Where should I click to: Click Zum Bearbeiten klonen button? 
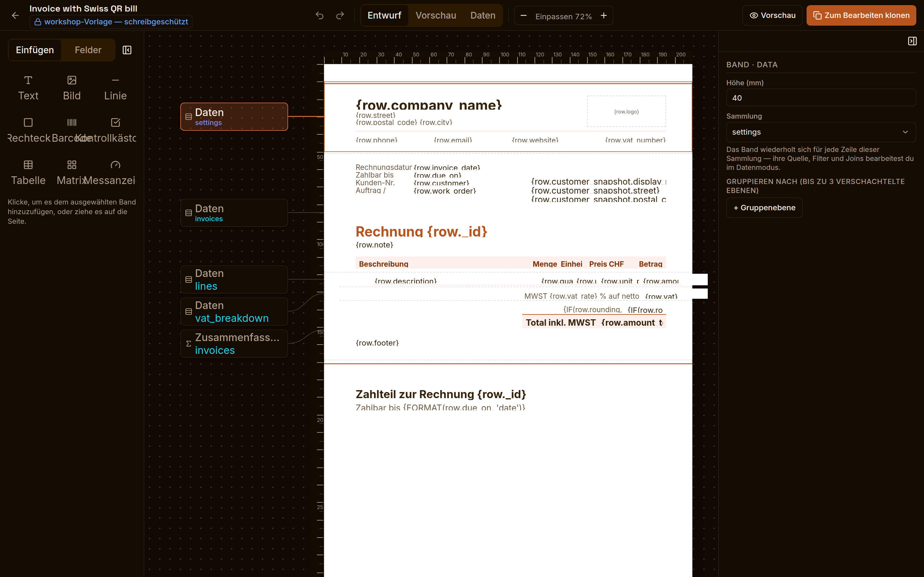861,15
